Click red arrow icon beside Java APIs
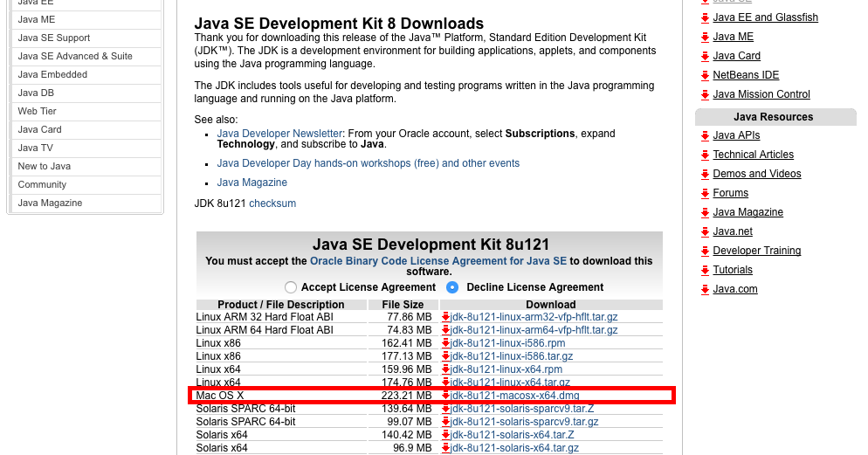 point(705,136)
